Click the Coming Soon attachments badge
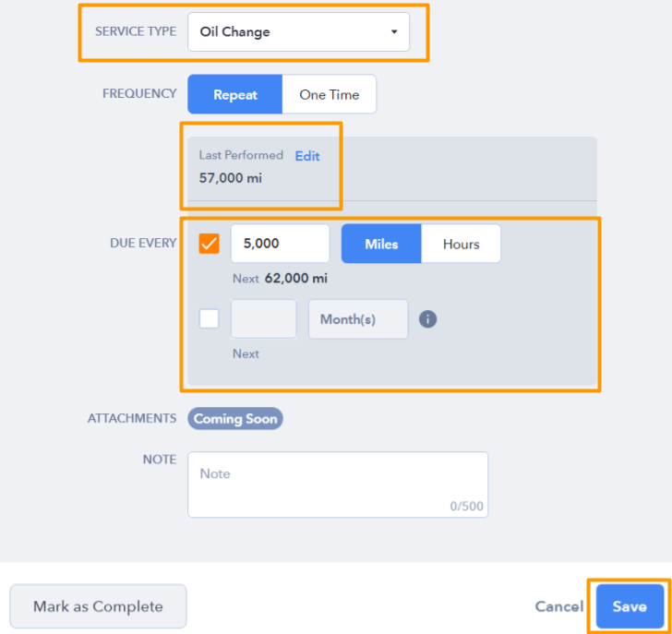Image resolution: width=672 pixels, height=634 pixels. pyautogui.click(x=235, y=419)
